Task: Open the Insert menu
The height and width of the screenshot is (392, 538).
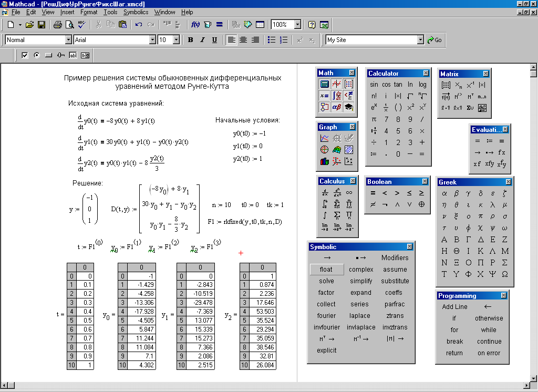Action: tap(67, 12)
